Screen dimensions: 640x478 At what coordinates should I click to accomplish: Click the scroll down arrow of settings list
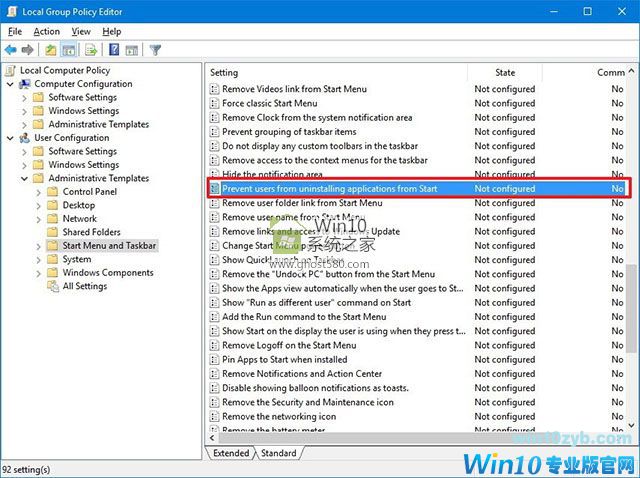631,425
